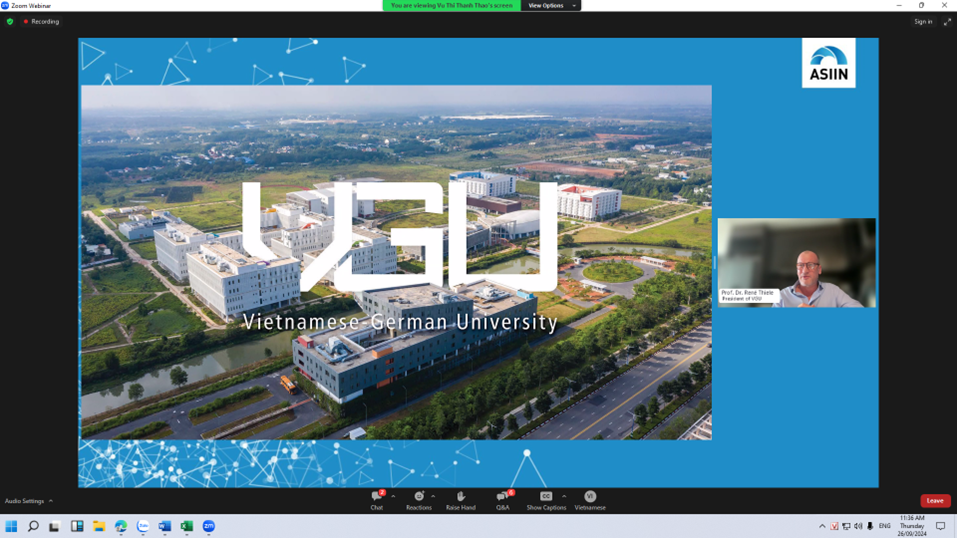Click the green encryption shield icon
This screenshot has width=957, height=538.
10,21
